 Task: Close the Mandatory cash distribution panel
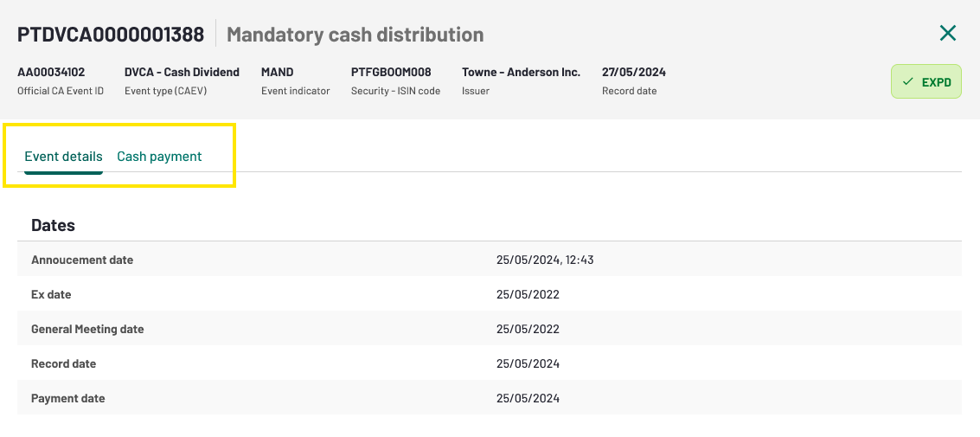point(947,33)
